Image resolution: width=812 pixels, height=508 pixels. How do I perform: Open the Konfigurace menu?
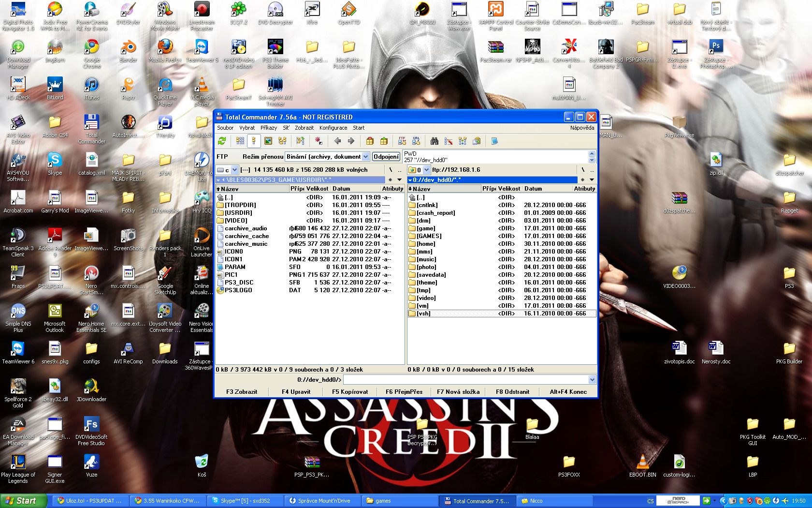coord(333,128)
